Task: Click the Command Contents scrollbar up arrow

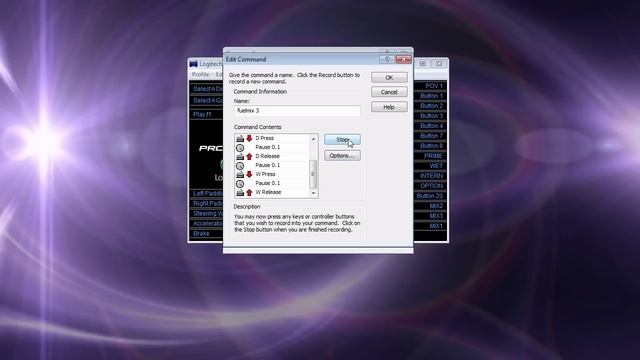Action: [x=313, y=139]
